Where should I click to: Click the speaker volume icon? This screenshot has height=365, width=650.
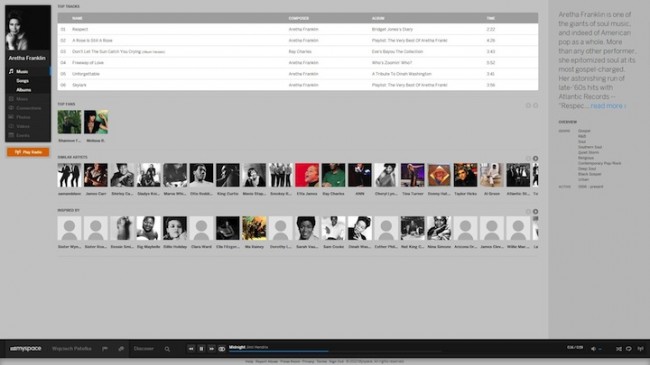pos(593,349)
